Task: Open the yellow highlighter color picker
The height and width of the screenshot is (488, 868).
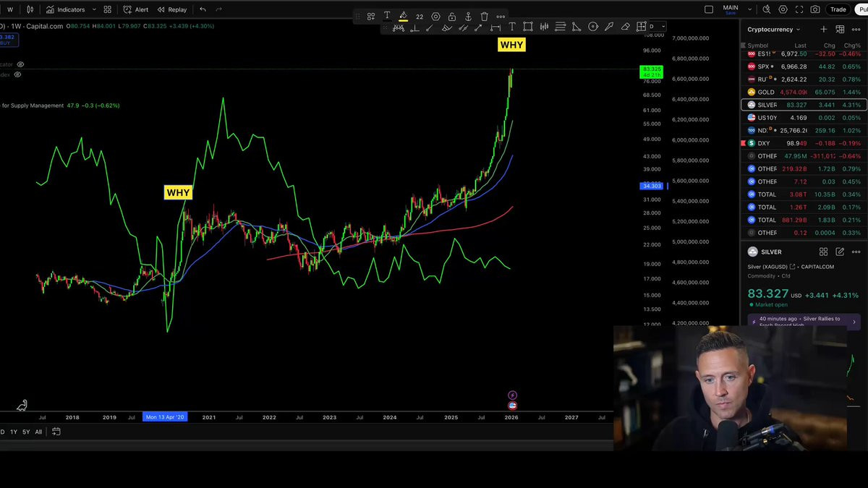Action: (403, 17)
